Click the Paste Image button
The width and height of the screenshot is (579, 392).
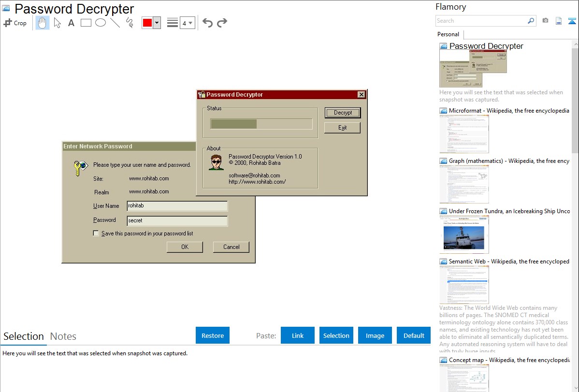(375, 335)
